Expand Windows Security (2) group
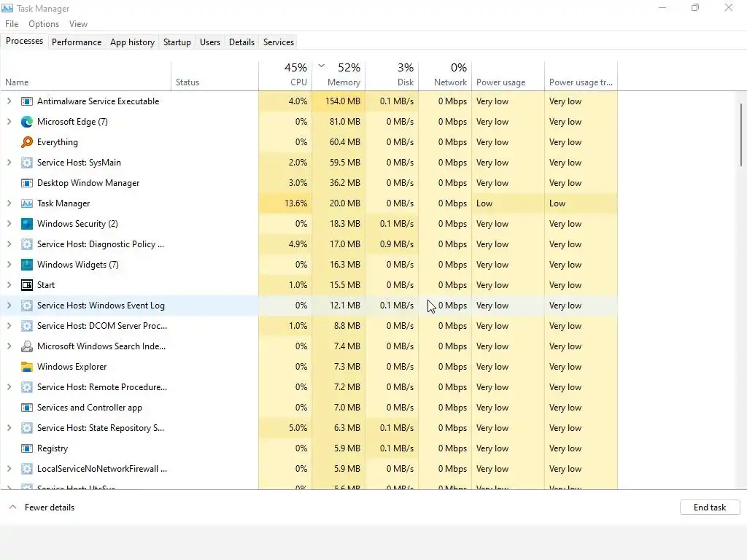Viewport: 747px width, 560px height. (x=9, y=224)
